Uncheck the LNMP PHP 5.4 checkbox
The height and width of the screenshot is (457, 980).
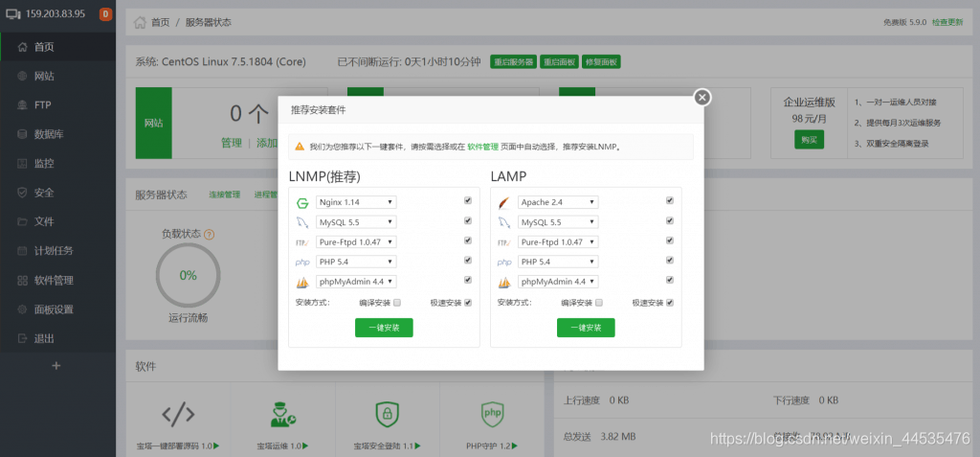[468, 261]
